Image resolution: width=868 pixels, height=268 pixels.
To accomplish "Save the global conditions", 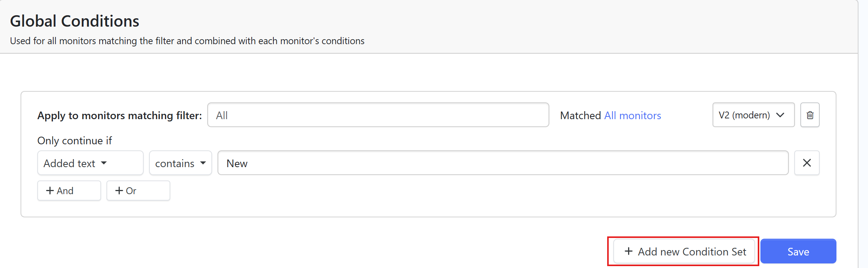I will 798,251.
